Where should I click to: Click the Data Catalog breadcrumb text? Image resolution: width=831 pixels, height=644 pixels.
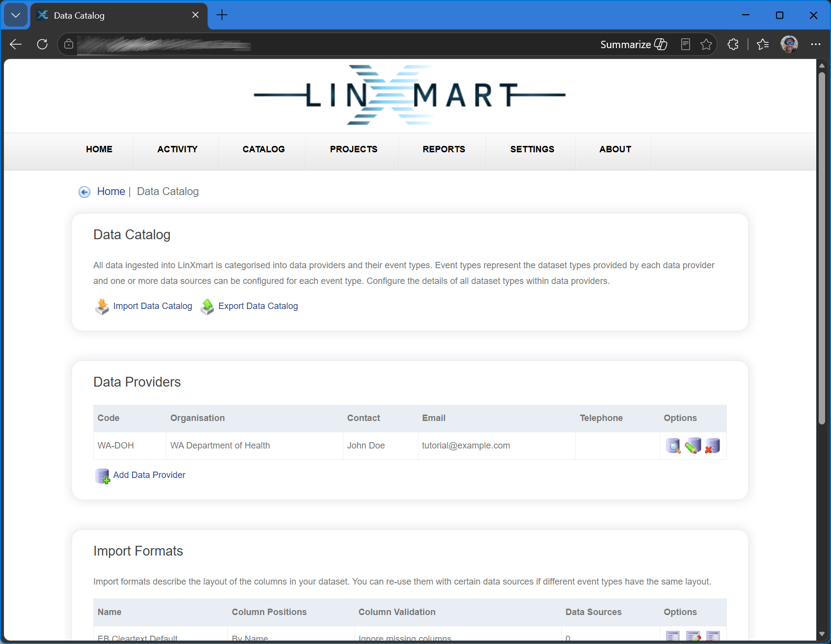point(168,192)
